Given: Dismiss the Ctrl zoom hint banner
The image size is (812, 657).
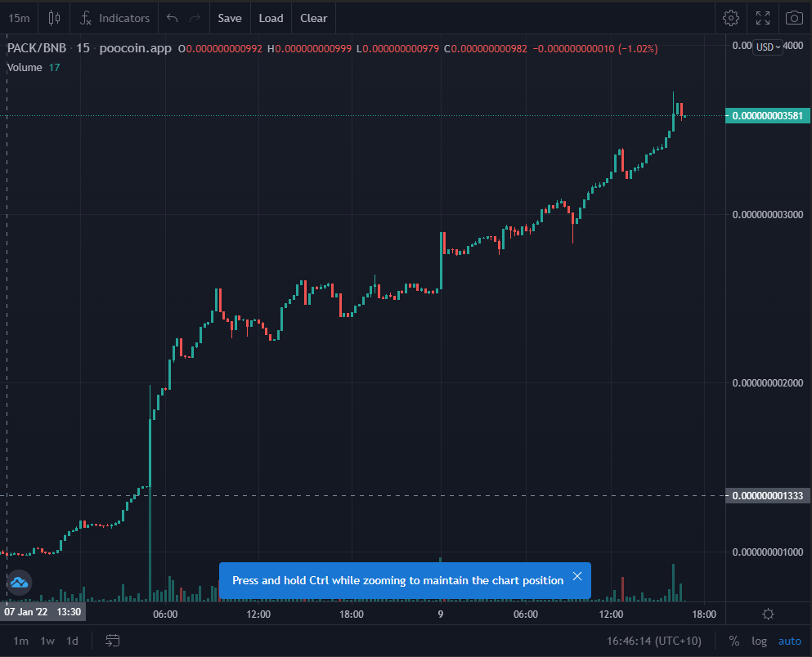Looking at the screenshot, I should (x=577, y=576).
